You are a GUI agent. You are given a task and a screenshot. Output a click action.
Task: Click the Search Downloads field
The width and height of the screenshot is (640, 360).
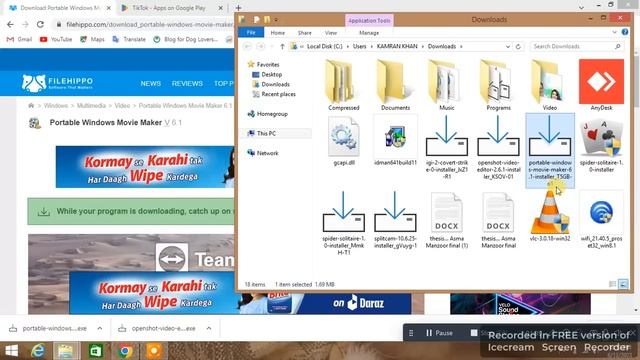577,47
